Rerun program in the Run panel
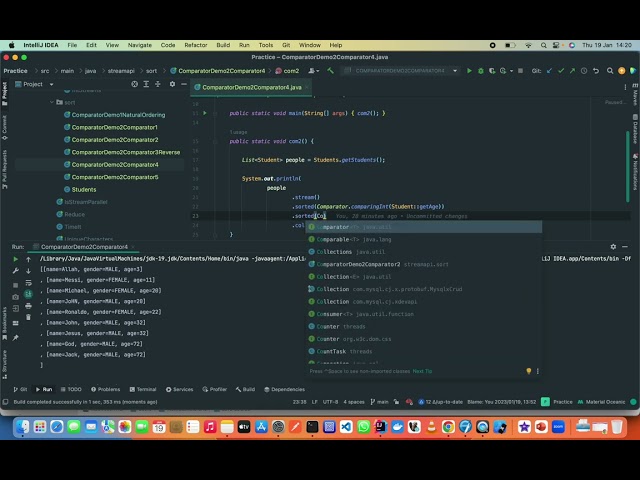640x480 pixels. (x=16, y=259)
